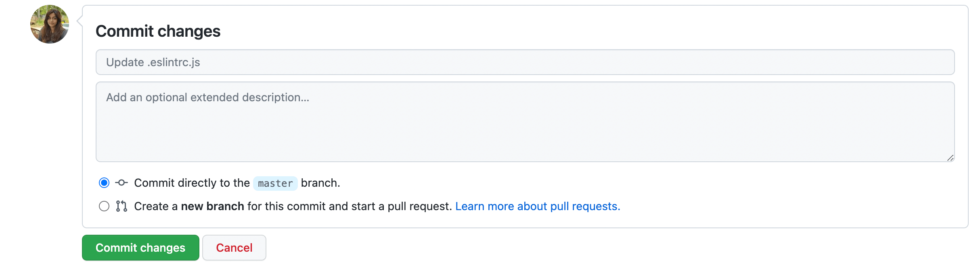Select the radio to commit directly to master
980x267 pixels.
pos(104,183)
